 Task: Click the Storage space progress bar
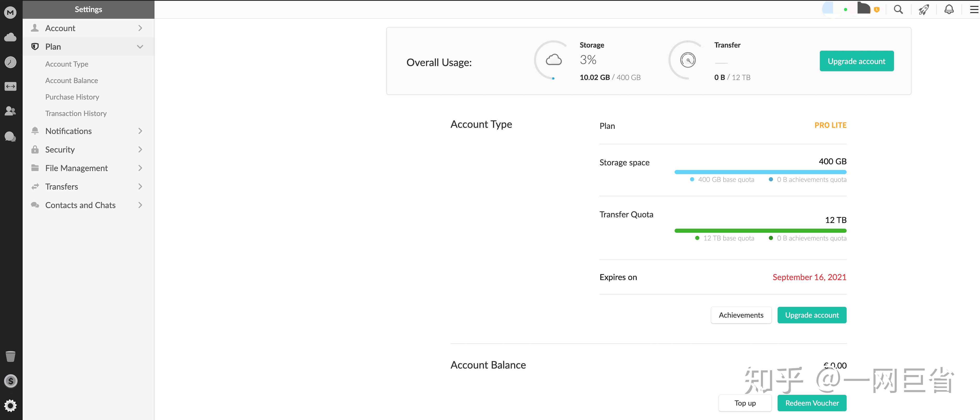click(760, 172)
